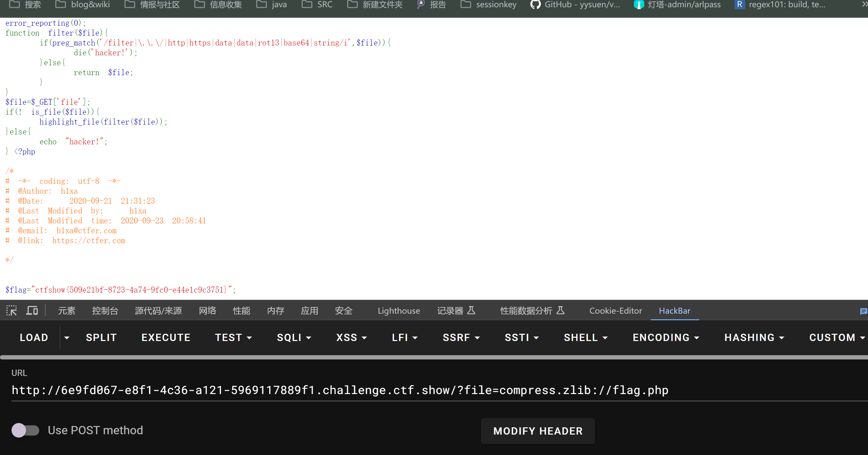This screenshot has width=868, height=455.
Task: Open the sessionkey bookmark folder
Action: click(488, 5)
